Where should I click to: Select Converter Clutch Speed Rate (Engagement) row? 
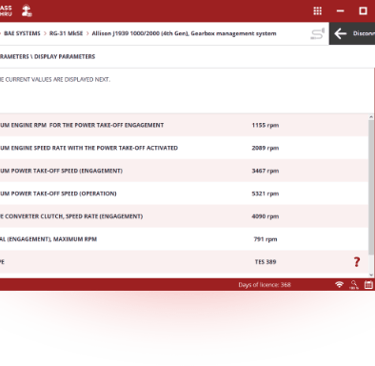[184, 216]
